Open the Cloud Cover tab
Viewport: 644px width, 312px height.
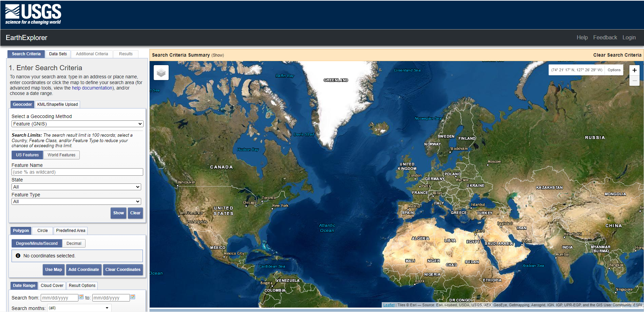tap(52, 285)
